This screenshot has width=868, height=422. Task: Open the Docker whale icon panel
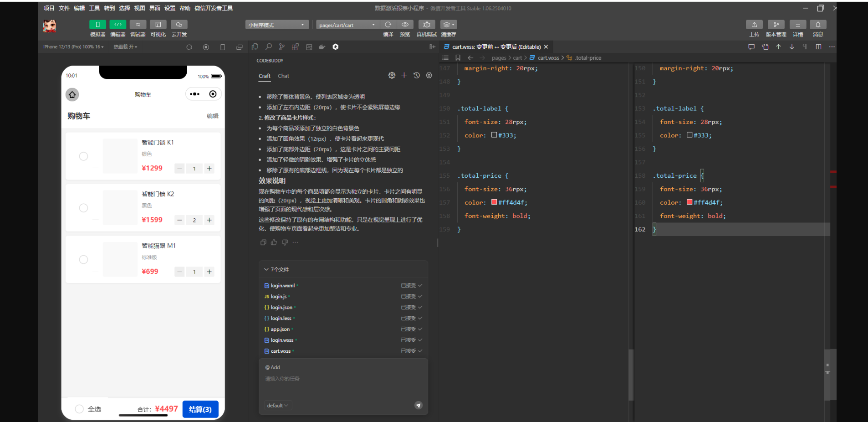click(322, 47)
